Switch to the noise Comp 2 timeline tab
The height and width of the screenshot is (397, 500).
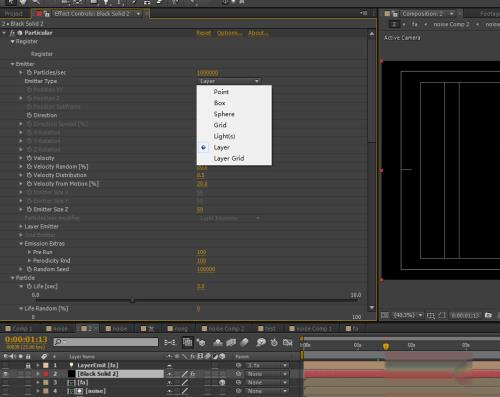(223, 329)
